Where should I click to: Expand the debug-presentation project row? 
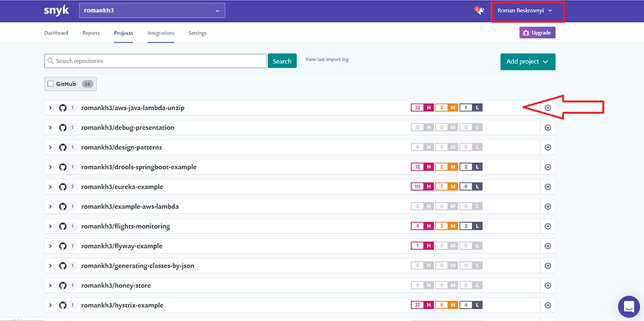click(x=50, y=127)
